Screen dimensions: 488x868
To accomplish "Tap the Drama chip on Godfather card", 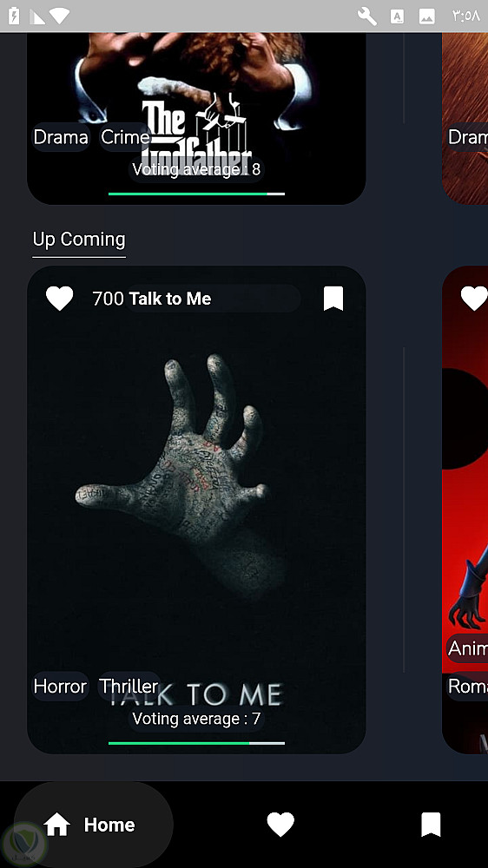I will [x=61, y=137].
